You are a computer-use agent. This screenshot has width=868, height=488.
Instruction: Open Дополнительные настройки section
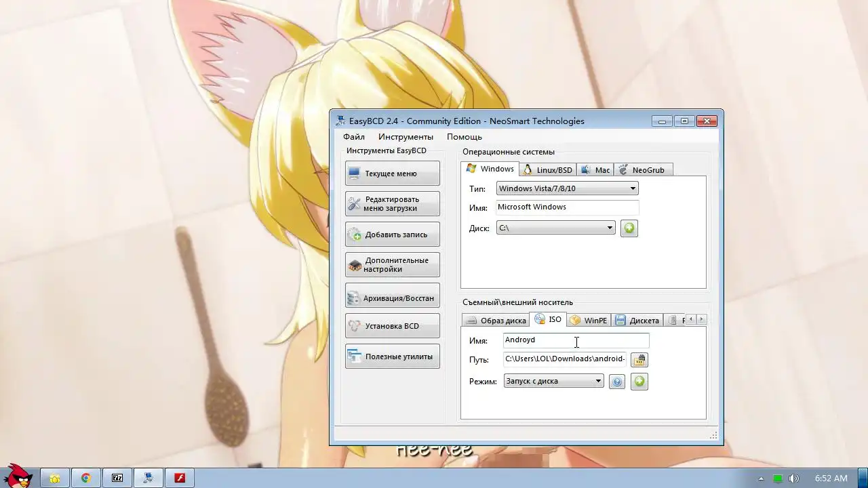pos(392,265)
